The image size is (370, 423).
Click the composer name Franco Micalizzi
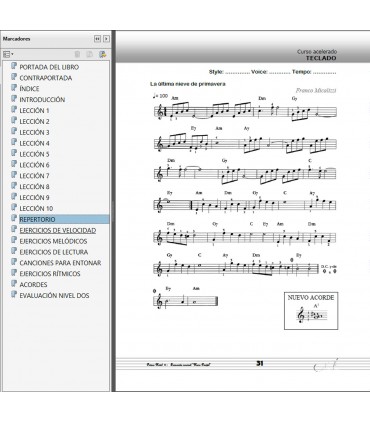click(316, 91)
